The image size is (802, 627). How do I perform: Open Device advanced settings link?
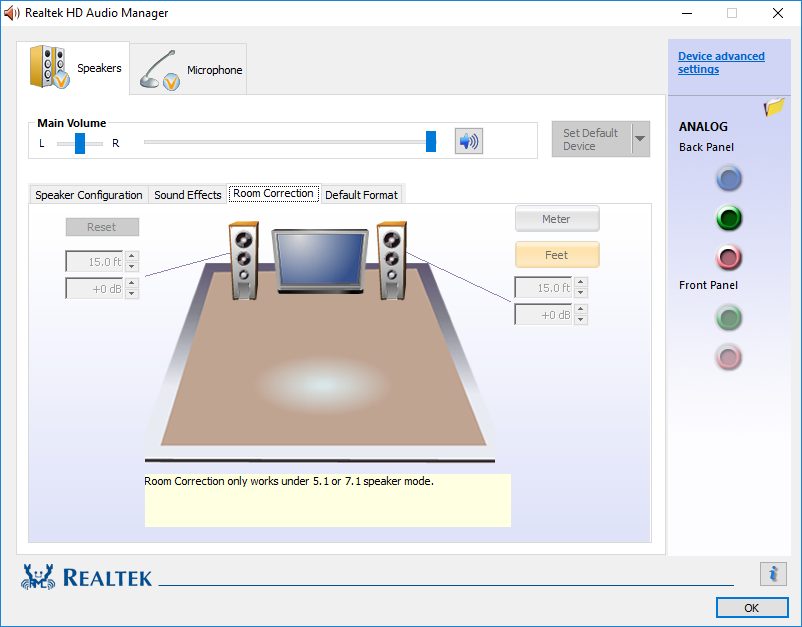pyautogui.click(x=721, y=62)
